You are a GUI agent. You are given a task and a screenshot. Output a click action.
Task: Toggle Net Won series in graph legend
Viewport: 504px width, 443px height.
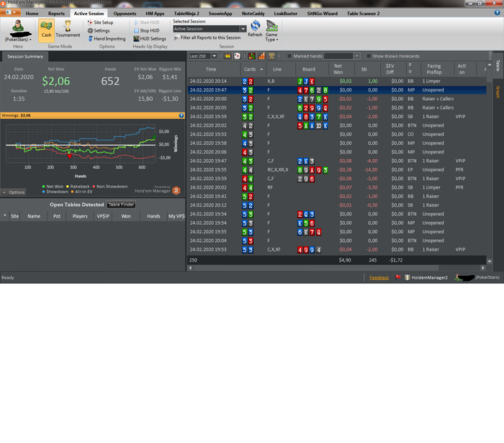(x=53, y=187)
